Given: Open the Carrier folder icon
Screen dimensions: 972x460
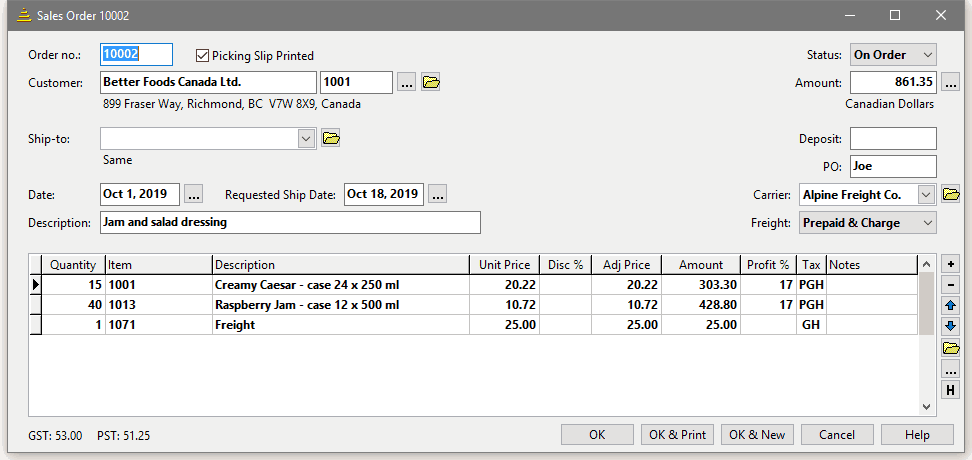Looking at the screenshot, I should point(951,195).
